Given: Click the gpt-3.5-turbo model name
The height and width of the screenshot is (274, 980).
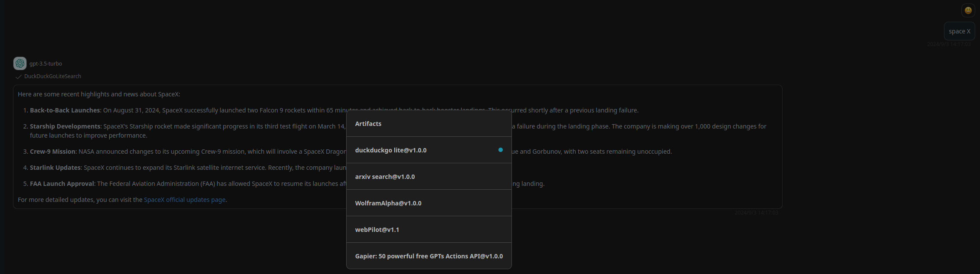Looking at the screenshot, I should [x=46, y=64].
